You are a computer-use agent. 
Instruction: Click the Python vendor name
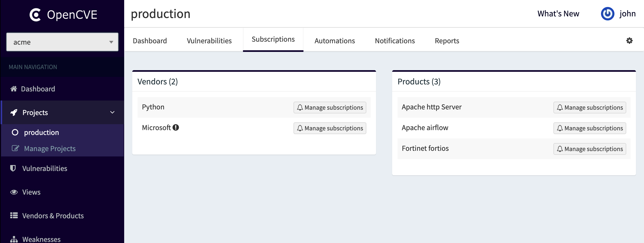(x=153, y=107)
